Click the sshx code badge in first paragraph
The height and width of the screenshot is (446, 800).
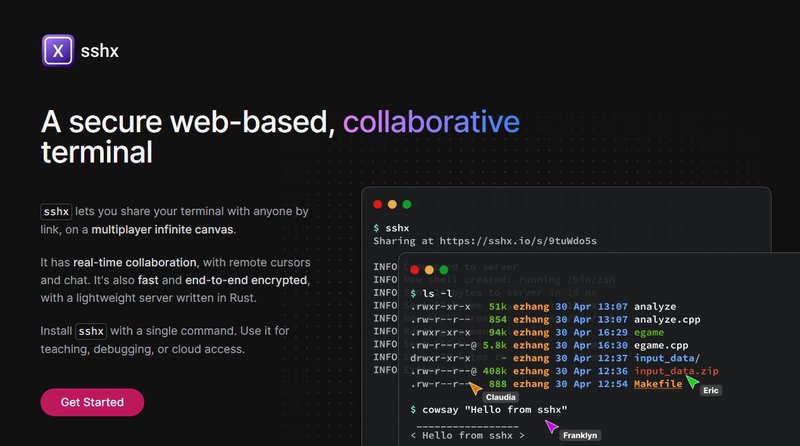coord(56,212)
